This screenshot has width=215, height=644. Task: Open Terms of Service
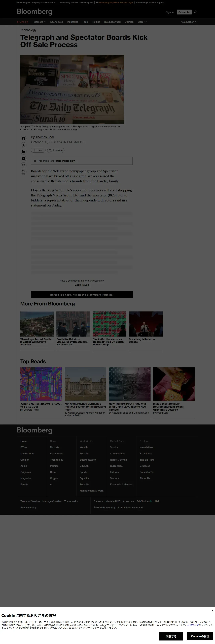pyautogui.click(x=30, y=501)
